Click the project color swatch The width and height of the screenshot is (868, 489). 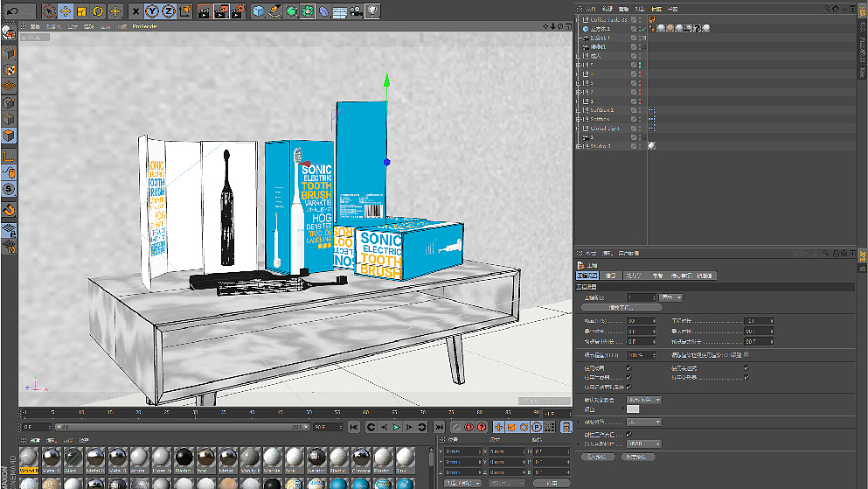[x=633, y=409]
